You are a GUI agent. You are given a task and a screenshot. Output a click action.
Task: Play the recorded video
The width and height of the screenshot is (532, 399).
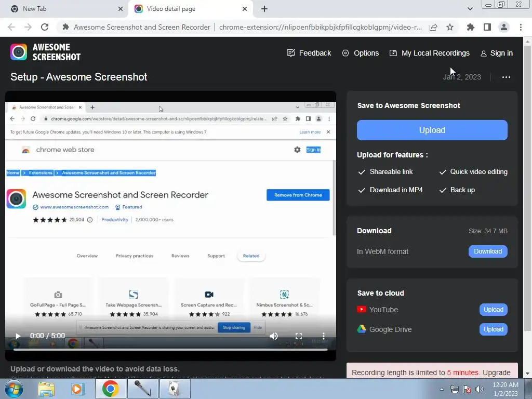(18, 336)
